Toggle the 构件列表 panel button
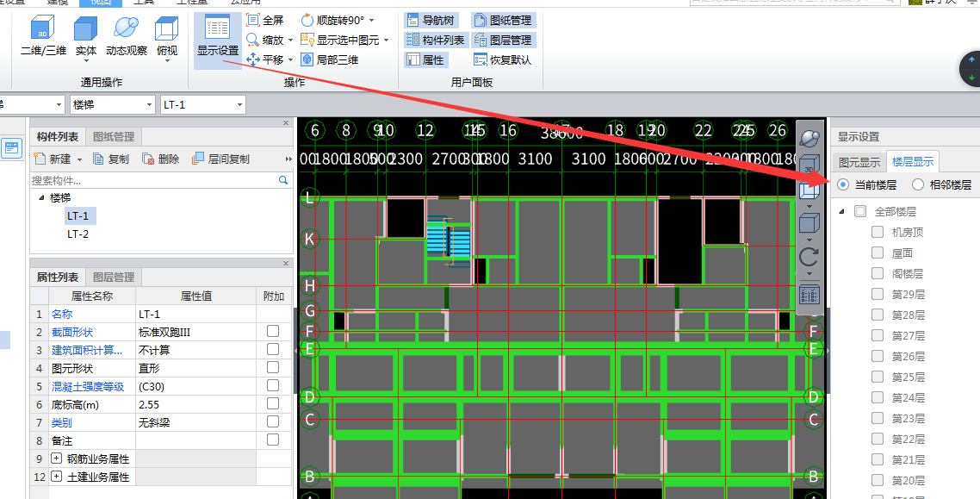 [435, 40]
